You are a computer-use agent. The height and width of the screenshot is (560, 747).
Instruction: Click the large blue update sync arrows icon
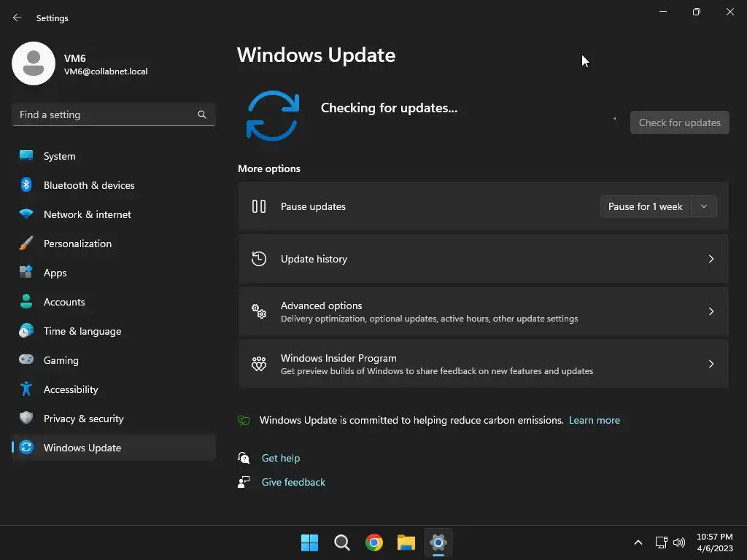tap(273, 116)
